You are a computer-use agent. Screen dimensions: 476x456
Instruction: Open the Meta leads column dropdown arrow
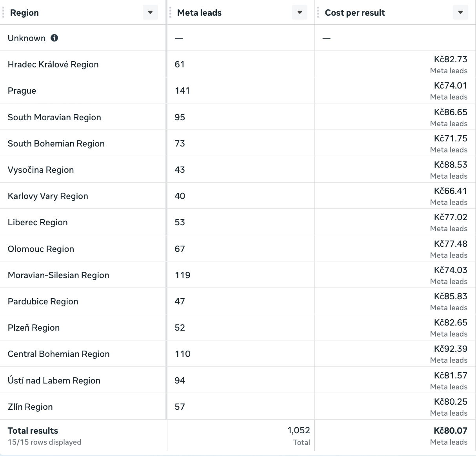300,13
